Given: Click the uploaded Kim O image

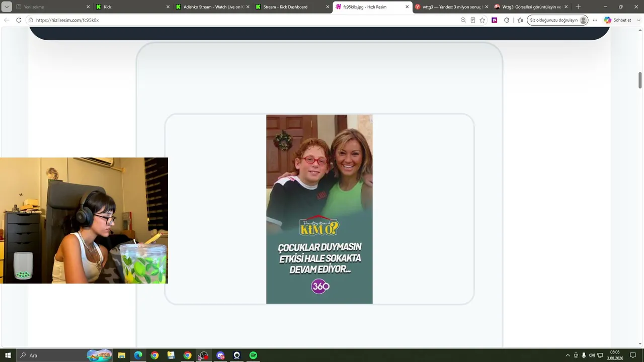Looking at the screenshot, I should tap(319, 209).
